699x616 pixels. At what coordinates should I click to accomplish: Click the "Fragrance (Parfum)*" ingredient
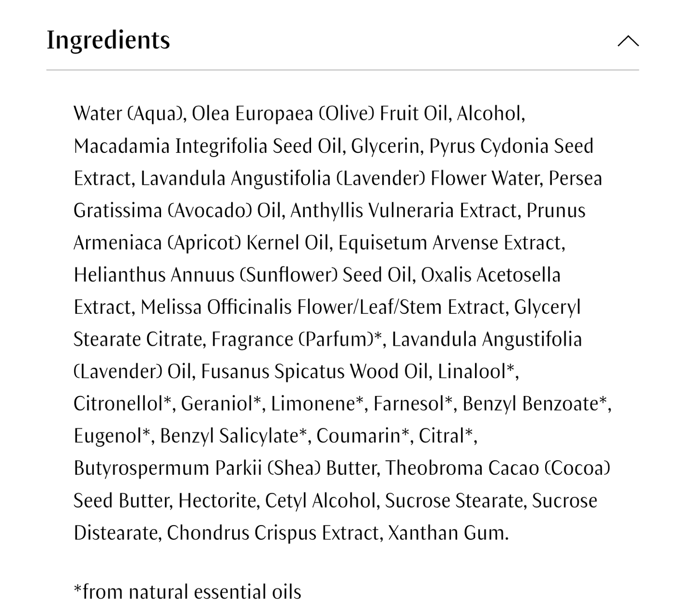pyautogui.click(x=297, y=339)
